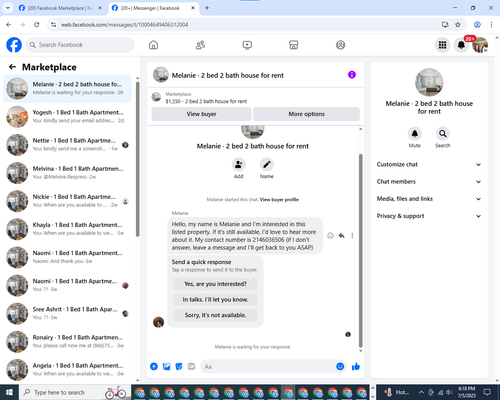React to Melanie's message with emoji
Viewport: 500px width, 400px height.
click(330, 236)
